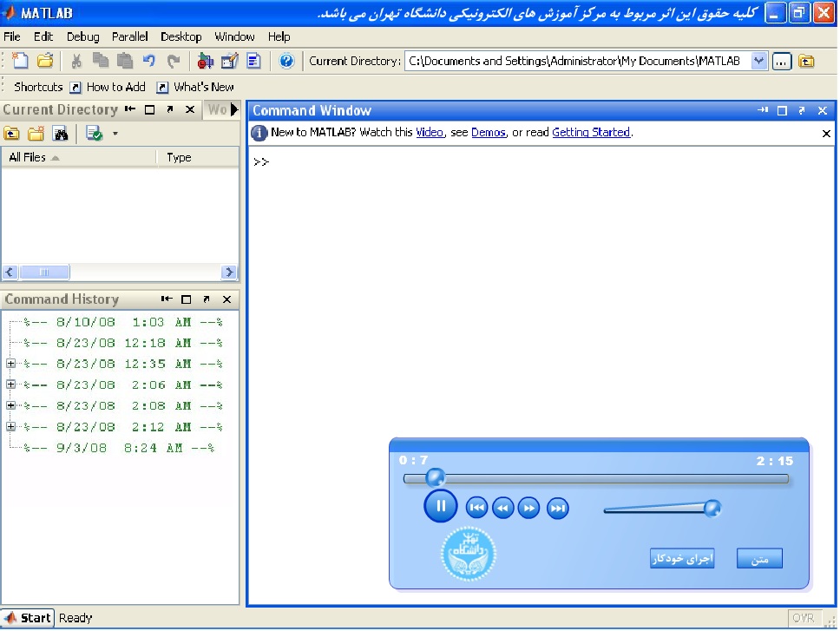Image resolution: width=840 pixels, height=631 pixels.
Task: Undo last action in toolbar
Action: tap(149, 61)
